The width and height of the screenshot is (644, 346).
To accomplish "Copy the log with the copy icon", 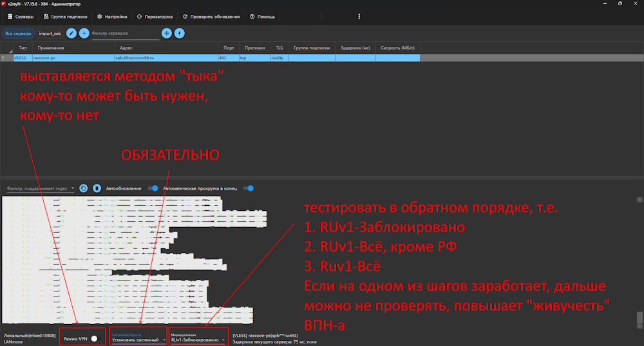I will coord(84,188).
